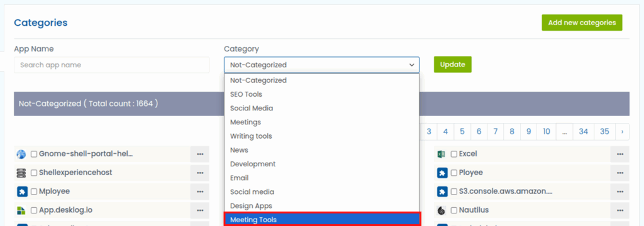Viewport: 644px width, 226px height.
Task: Focus the Search app name field
Action: pos(112,65)
